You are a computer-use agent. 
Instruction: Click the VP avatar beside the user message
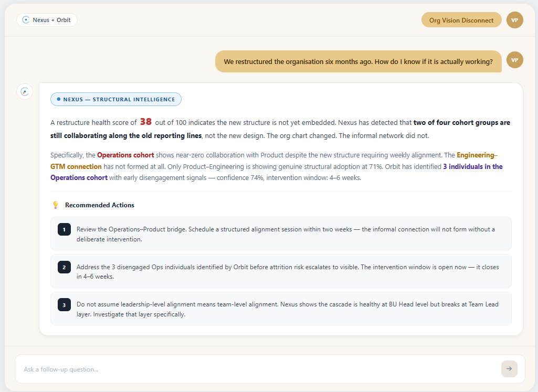515,60
